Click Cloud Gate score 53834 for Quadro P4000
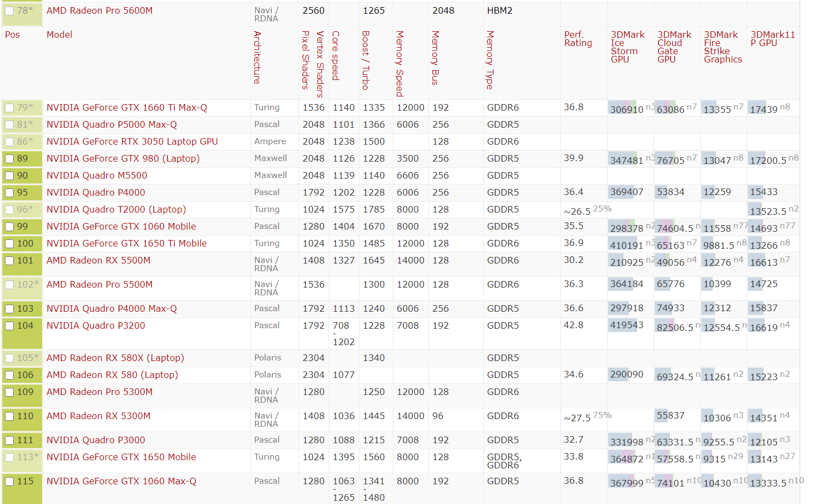The width and height of the screenshot is (813, 504). (x=671, y=192)
